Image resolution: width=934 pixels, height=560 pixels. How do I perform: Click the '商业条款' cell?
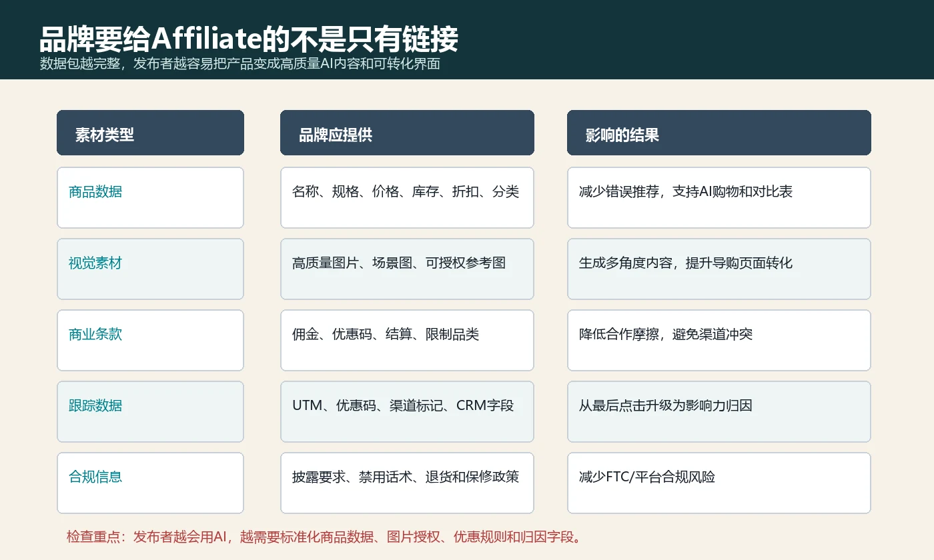click(150, 340)
